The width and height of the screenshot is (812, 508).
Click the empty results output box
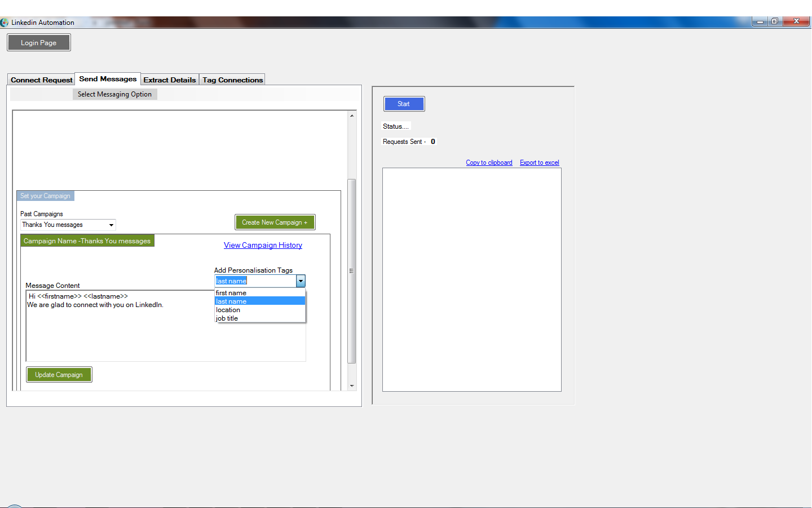pyautogui.click(x=472, y=279)
